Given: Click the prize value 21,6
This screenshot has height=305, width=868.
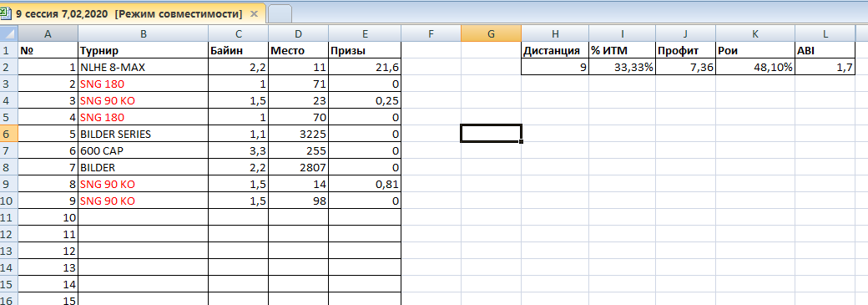Looking at the screenshot, I should coord(365,68).
